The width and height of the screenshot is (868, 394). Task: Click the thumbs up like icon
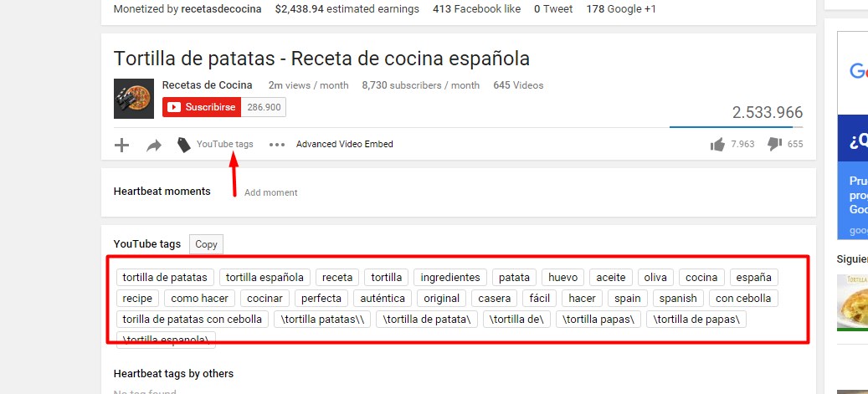[x=717, y=145]
